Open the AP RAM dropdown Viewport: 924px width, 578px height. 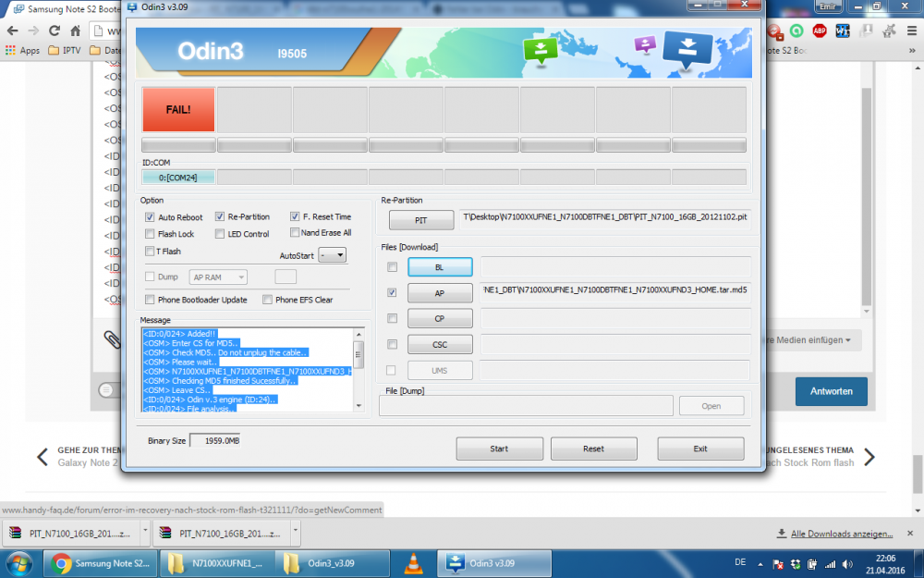(x=217, y=277)
